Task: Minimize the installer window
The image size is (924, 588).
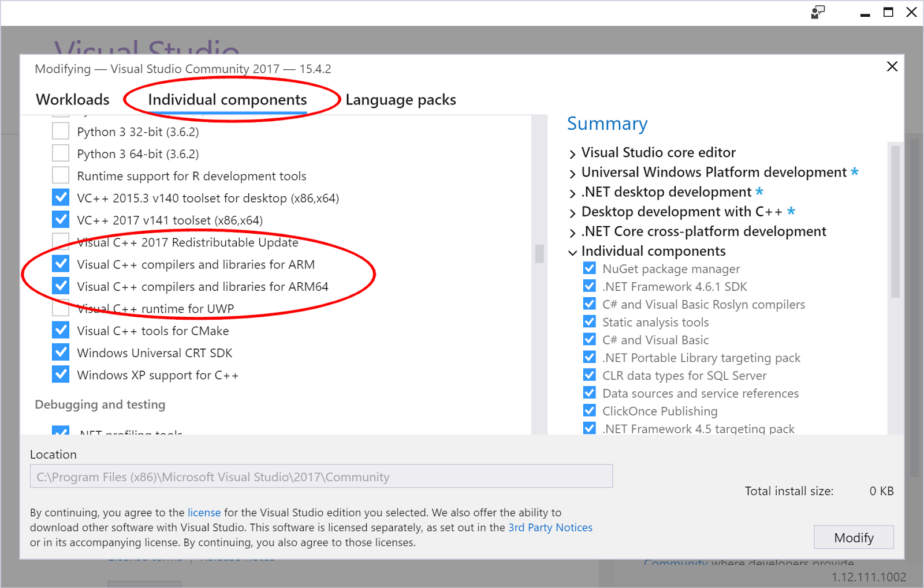Action: coord(865,14)
